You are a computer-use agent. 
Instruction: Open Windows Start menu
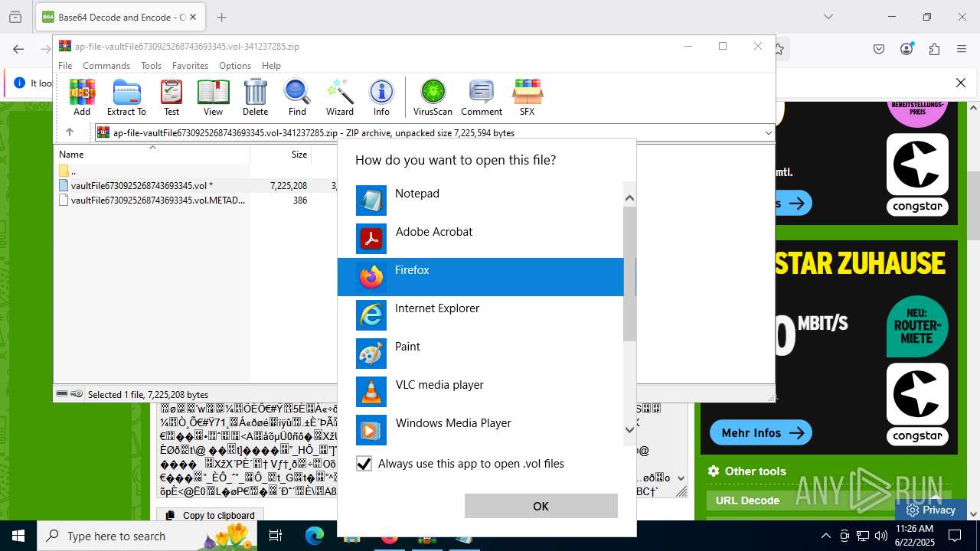pyautogui.click(x=18, y=536)
